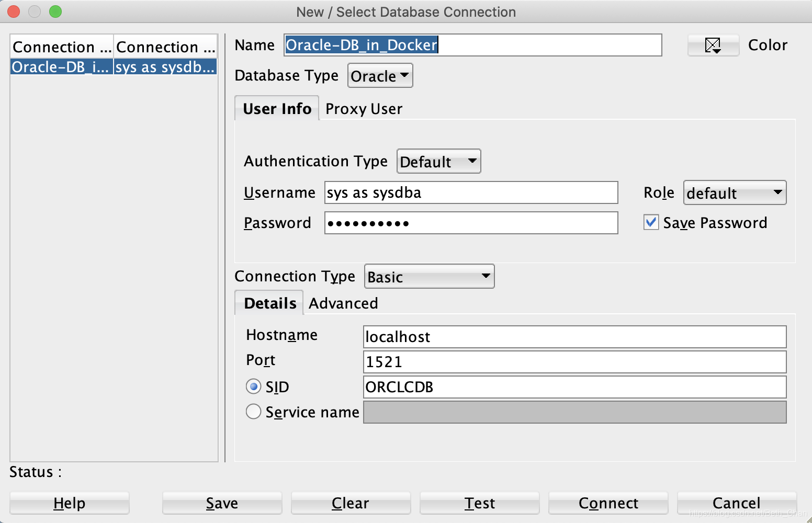Click the Clear button
Screen dimensions: 812x523
tap(351, 503)
